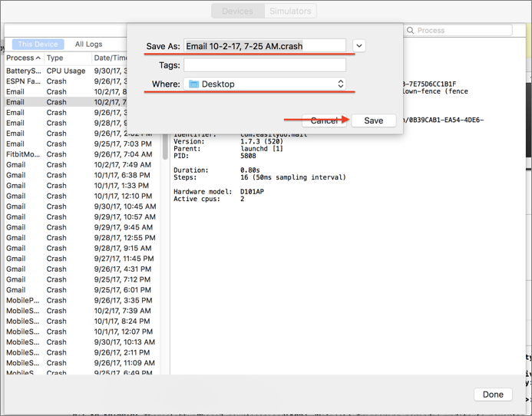
Task: Switch to Simulators tab
Action: (290, 11)
